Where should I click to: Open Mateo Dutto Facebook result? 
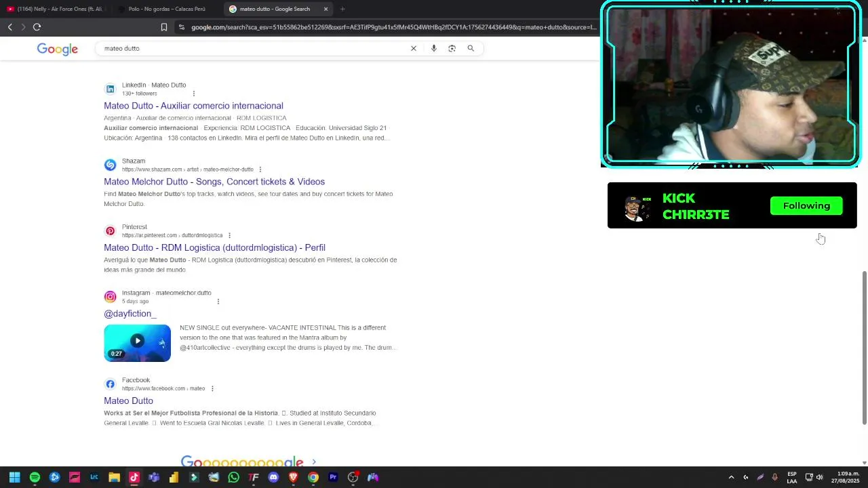tap(128, 401)
